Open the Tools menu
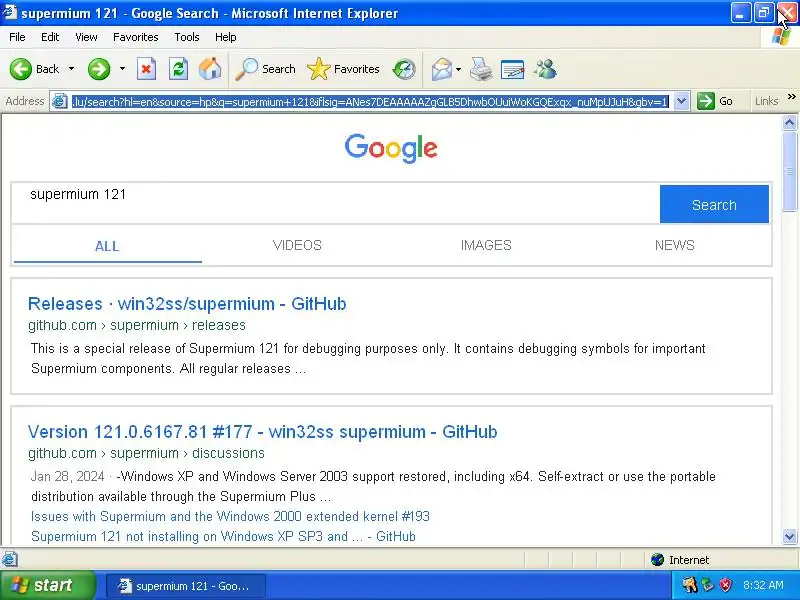The image size is (800, 600). point(187,37)
